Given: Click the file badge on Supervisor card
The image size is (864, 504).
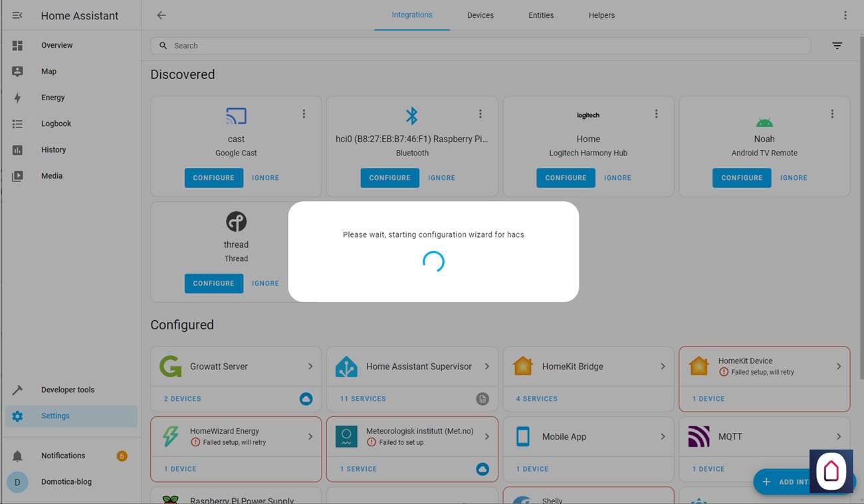Looking at the screenshot, I should tap(483, 399).
